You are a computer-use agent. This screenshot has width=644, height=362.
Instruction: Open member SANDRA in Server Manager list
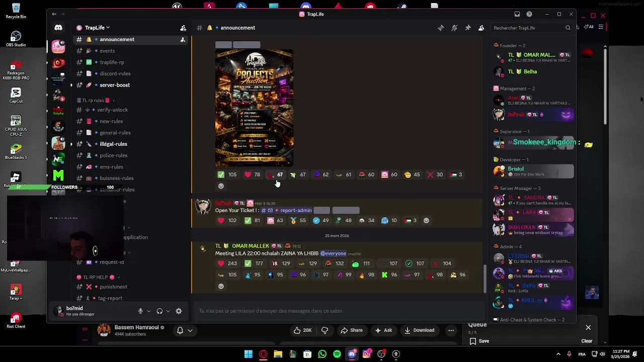coord(534,200)
